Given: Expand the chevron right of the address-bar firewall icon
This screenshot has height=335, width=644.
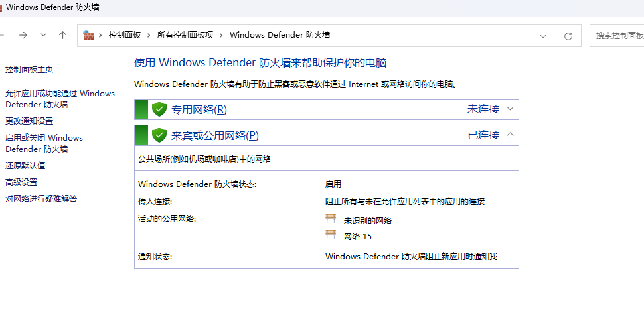Looking at the screenshot, I should 100,35.
